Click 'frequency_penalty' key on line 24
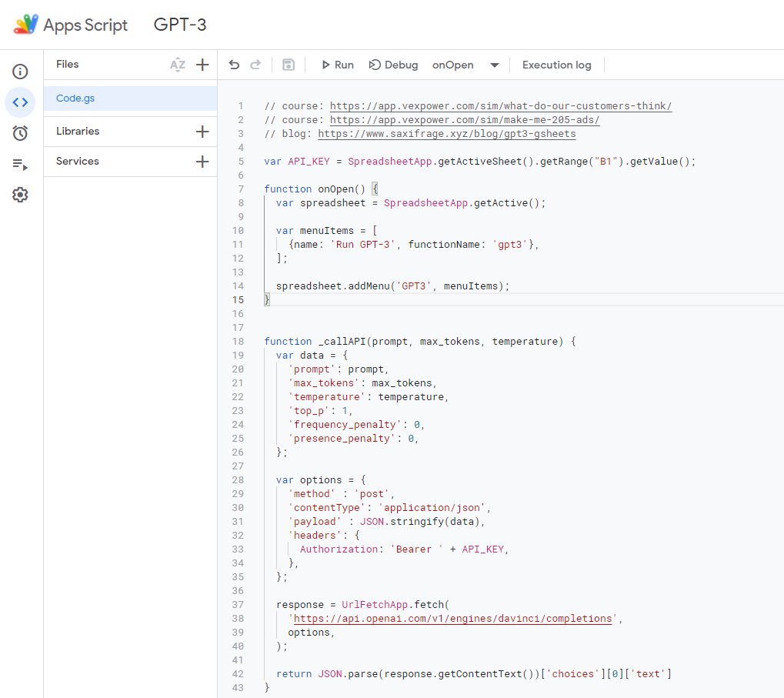The width and height of the screenshot is (784, 698). coord(345,425)
